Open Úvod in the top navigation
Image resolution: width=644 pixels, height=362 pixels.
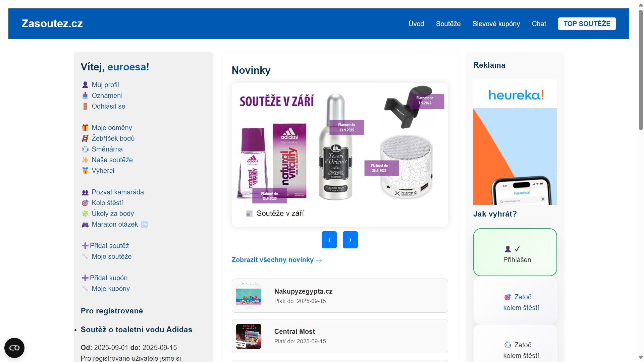pos(416,24)
